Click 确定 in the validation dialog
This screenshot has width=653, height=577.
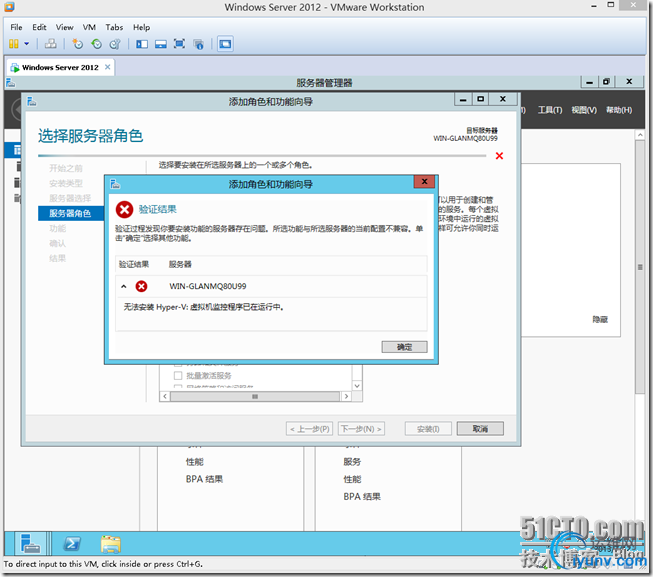click(404, 347)
